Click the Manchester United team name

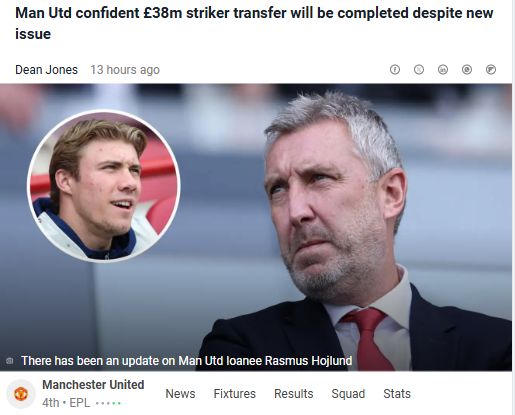93,385
